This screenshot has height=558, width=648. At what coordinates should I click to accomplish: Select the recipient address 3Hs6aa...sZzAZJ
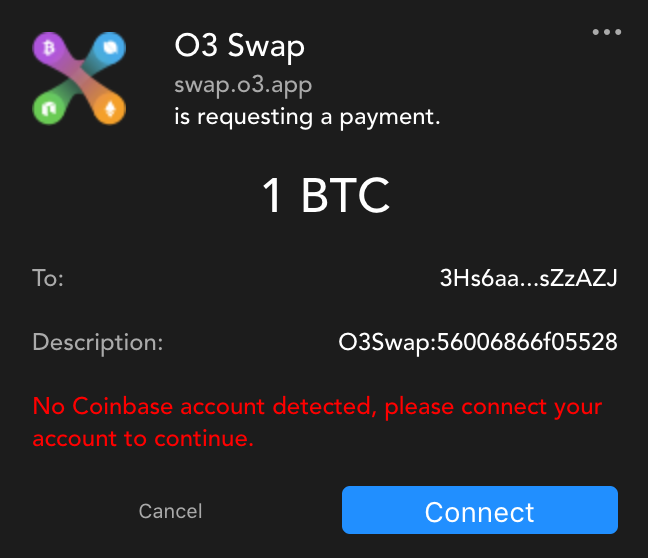click(x=529, y=278)
